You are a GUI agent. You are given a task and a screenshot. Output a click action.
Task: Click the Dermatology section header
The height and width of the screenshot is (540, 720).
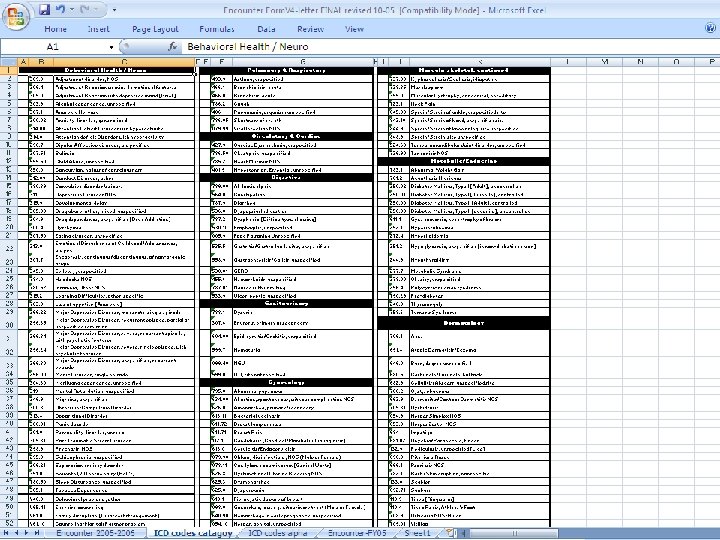(464, 323)
